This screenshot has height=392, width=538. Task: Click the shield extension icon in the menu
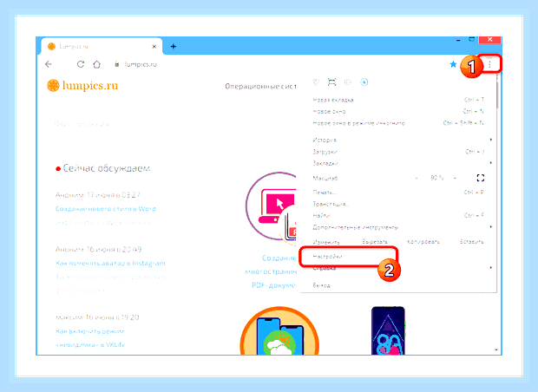click(x=316, y=82)
